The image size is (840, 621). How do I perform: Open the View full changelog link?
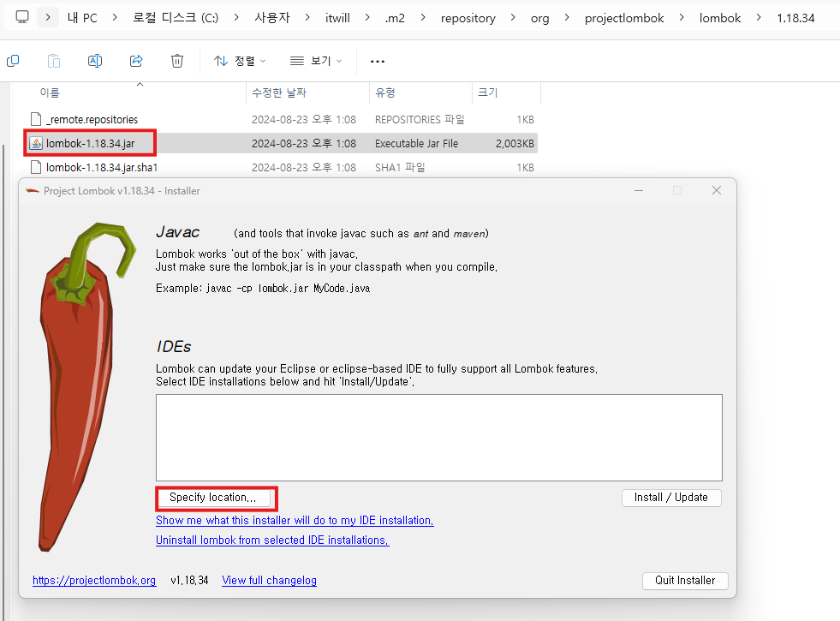(269, 580)
